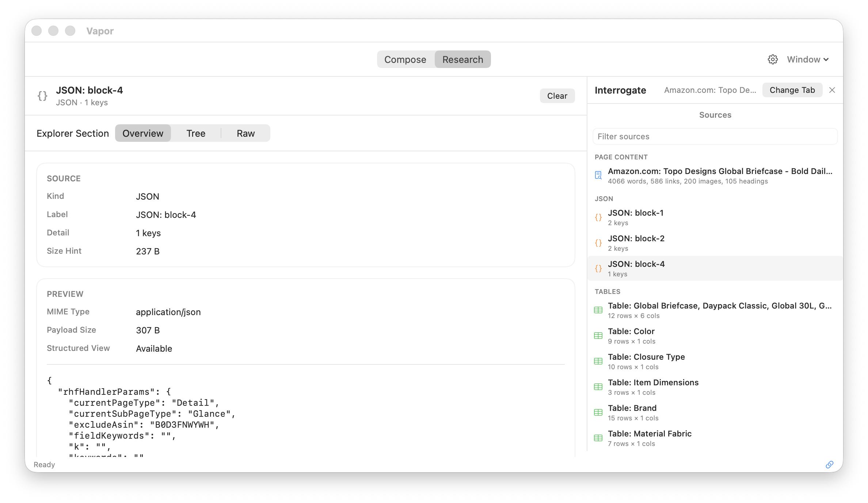Image resolution: width=868 pixels, height=503 pixels.
Task: Click the Change Tab button
Action: point(792,90)
